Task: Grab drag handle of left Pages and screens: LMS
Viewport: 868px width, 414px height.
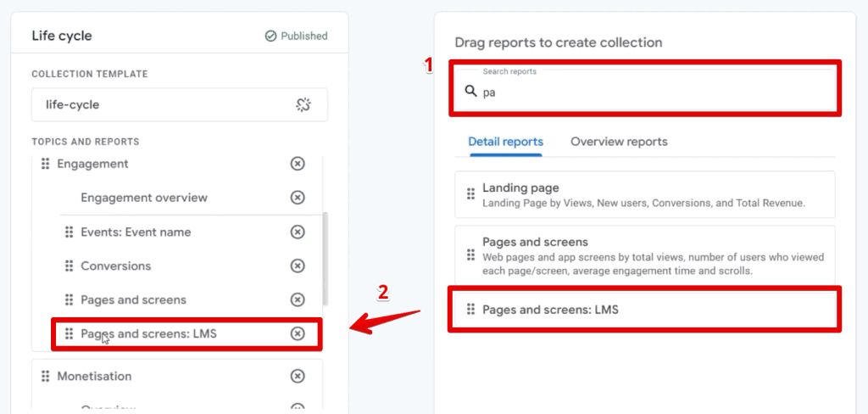Action: pos(70,333)
